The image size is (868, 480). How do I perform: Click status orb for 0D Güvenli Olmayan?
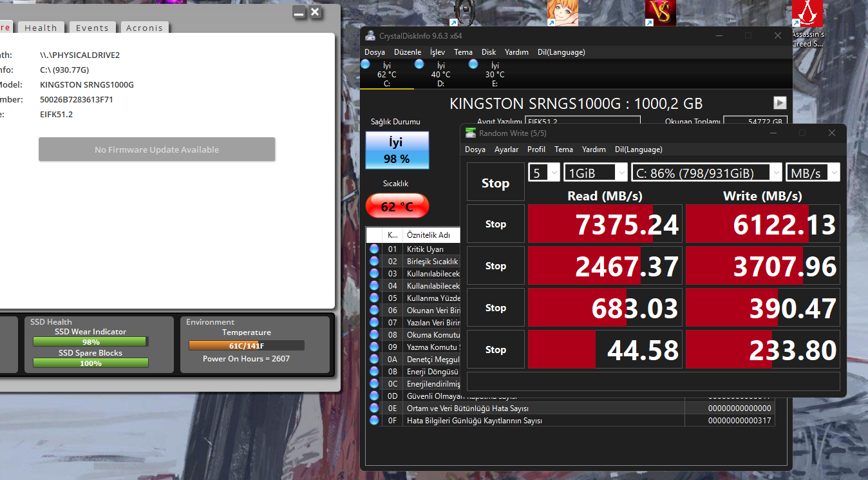point(374,396)
